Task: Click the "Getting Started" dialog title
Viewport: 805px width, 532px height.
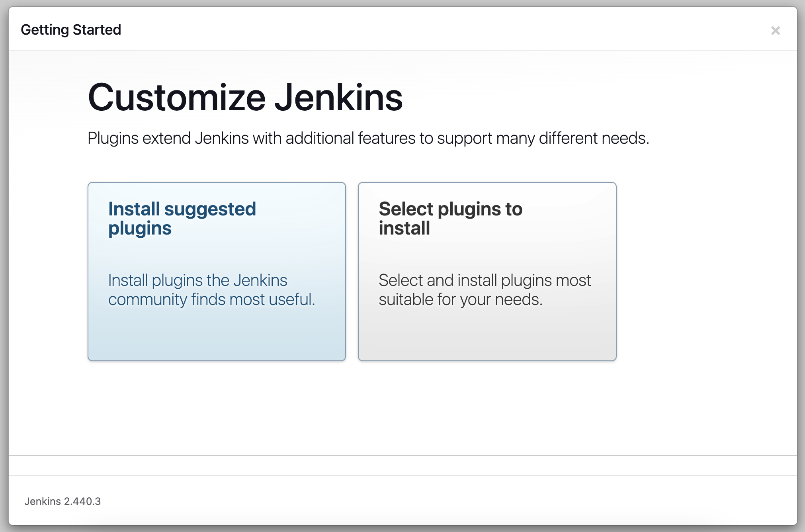Action: [71, 30]
